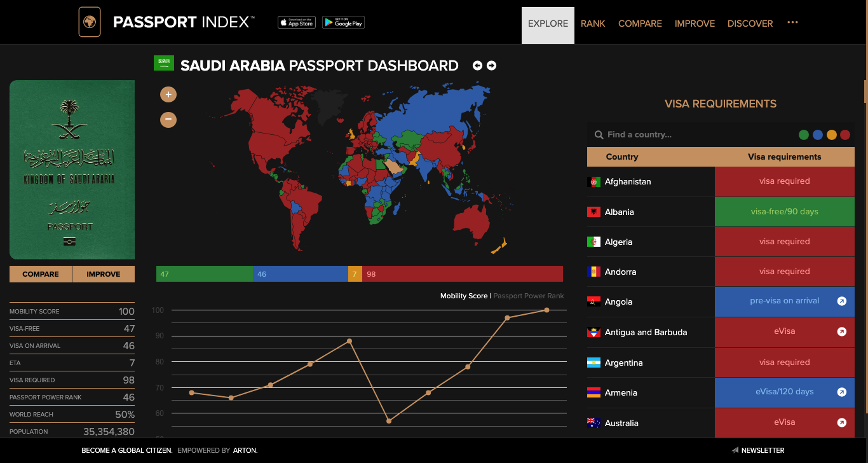This screenshot has height=463, width=868.
Task: Click the COMPARE button below passport
Action: [41, 274]
